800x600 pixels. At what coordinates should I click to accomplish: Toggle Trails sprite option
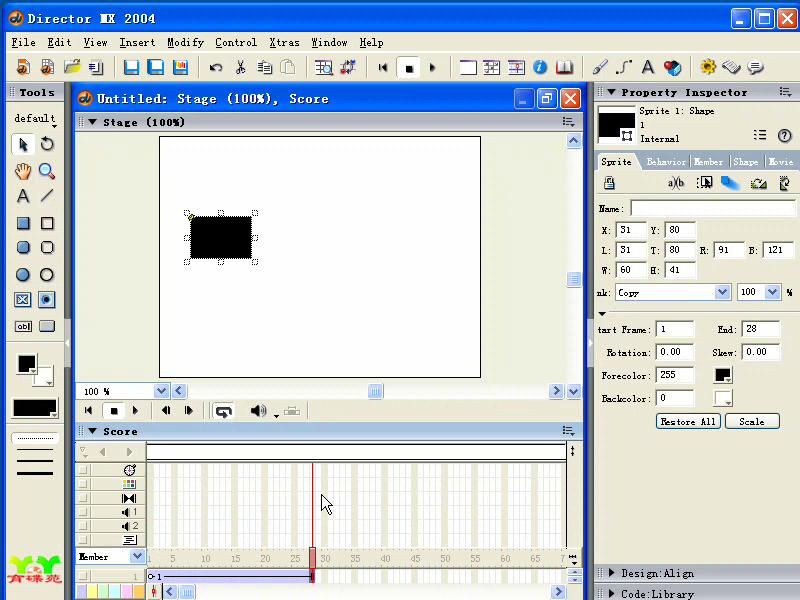(730, 183)
